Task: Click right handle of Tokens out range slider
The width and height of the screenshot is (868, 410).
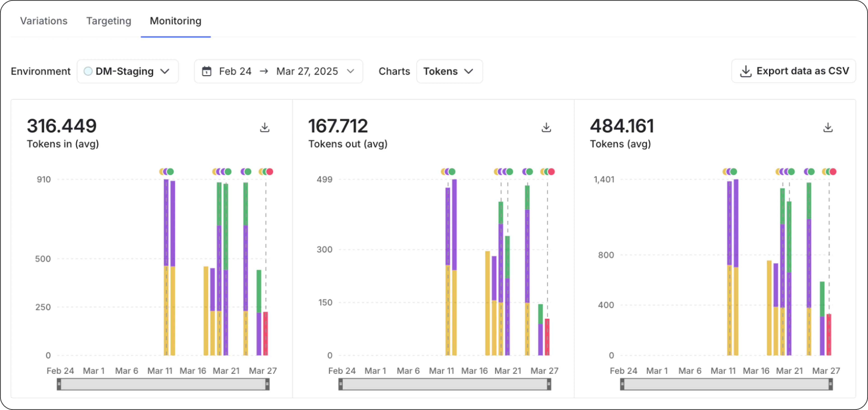Action: (549, 384)
